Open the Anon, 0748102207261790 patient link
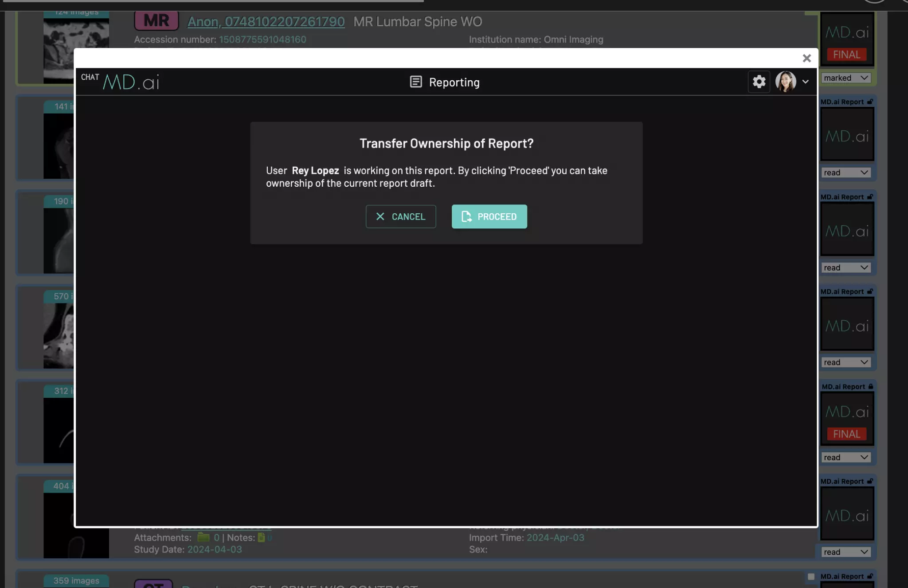 (x=266, y=21)
